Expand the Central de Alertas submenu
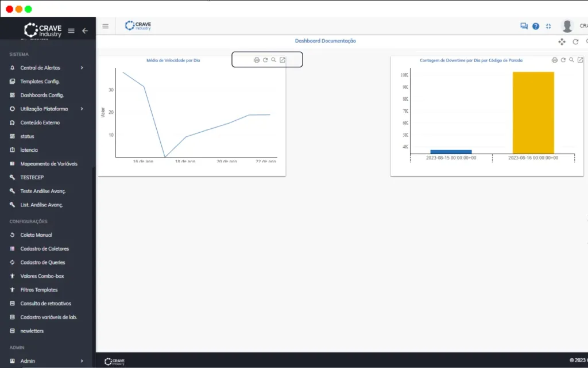The image size is (588, 368). [x=82, y=68]
